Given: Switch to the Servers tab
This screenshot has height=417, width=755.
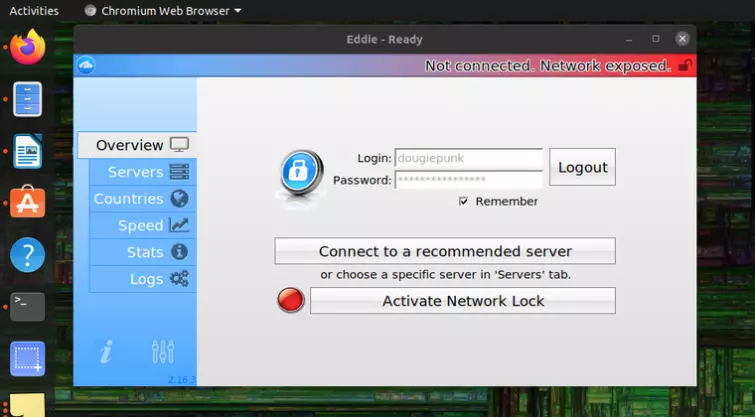Looking at the screenshot, I should [x=143, y=172].
